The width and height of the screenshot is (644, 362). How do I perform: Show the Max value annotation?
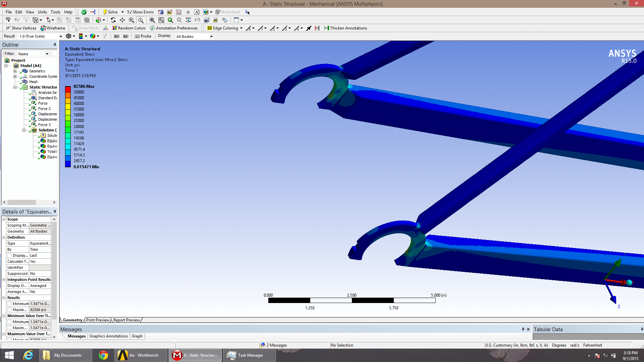click(x=116, y=36)
